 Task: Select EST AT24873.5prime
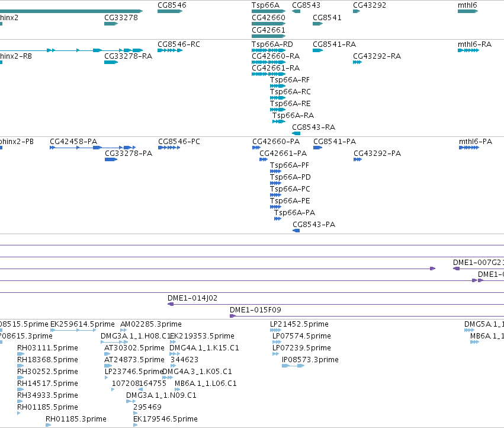tap(134, 360)
